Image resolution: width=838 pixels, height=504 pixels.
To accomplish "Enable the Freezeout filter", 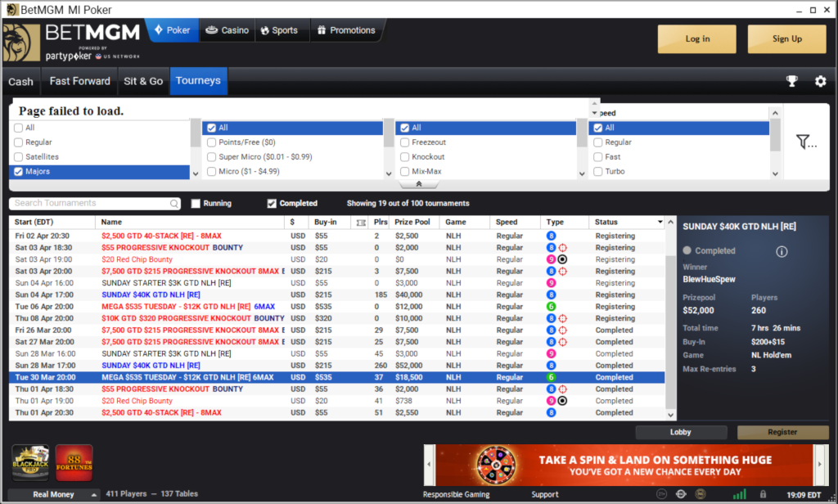I will (404, 142).
